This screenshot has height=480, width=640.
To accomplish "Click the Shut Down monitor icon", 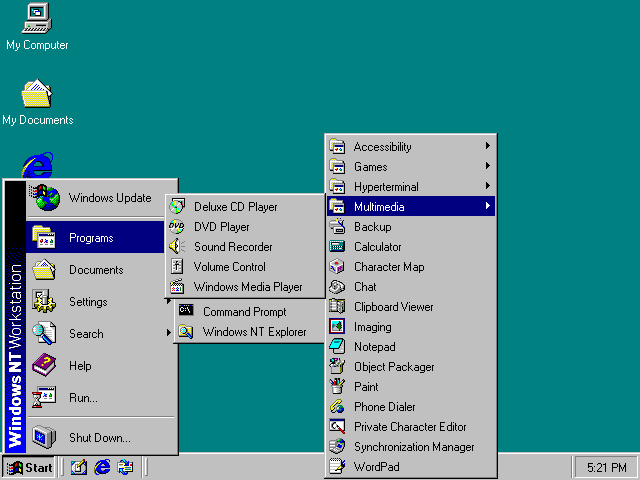I will pyautogui.click(x=44, y=437).
